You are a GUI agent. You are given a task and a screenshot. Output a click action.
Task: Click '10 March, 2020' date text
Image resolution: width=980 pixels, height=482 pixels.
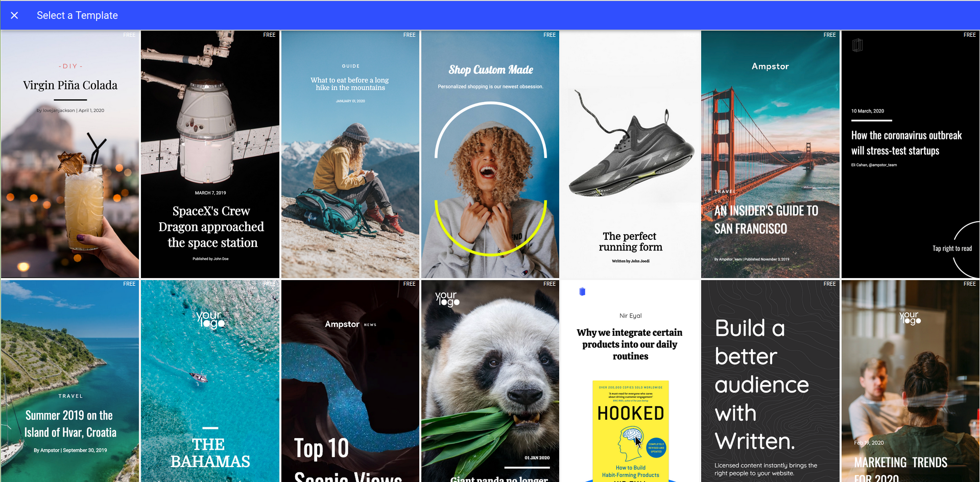pyautogui.click(x=868, y=111)
